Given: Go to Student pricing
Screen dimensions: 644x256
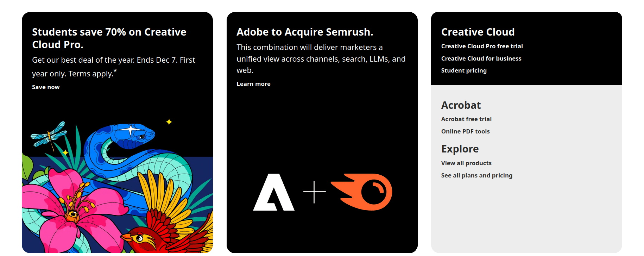Looking at the screenshot, I should click(x=464, y=70).
